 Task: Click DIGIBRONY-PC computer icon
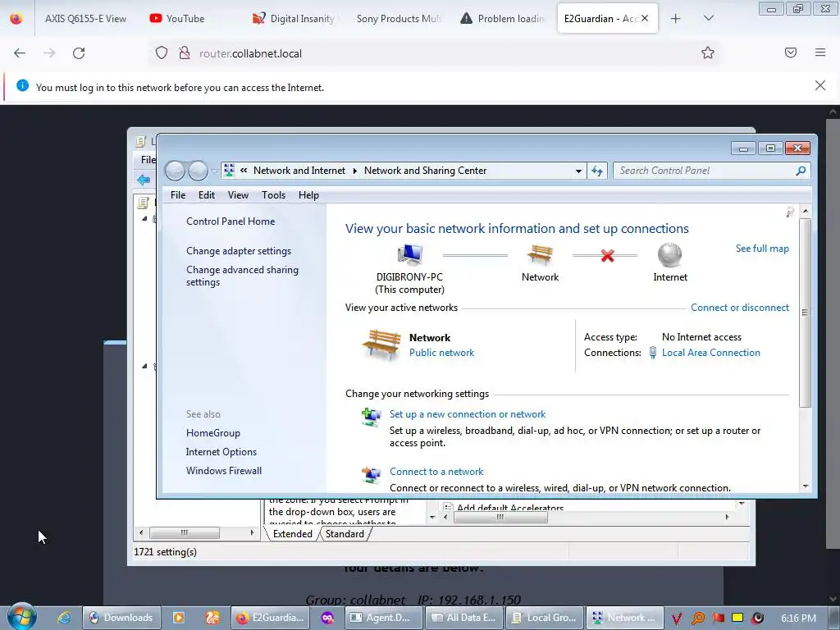click(x=410, y=255)
